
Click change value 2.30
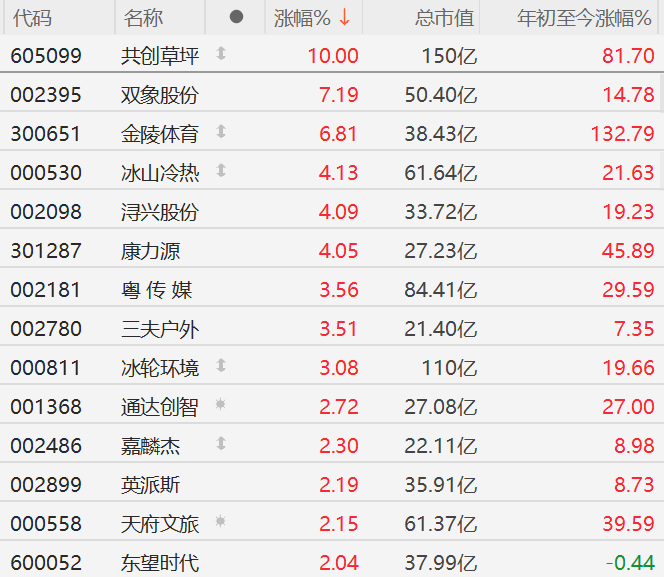(339, 446)
